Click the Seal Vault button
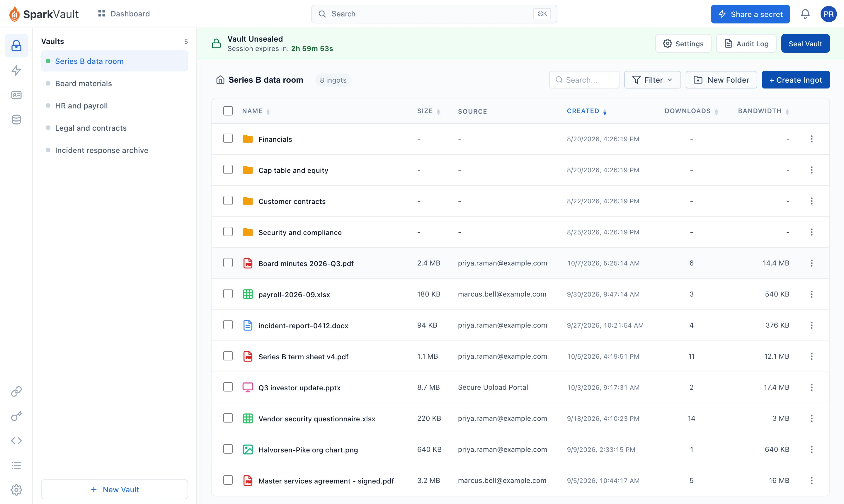The height and width of the screenshot is (504, 844). (805, 43)
